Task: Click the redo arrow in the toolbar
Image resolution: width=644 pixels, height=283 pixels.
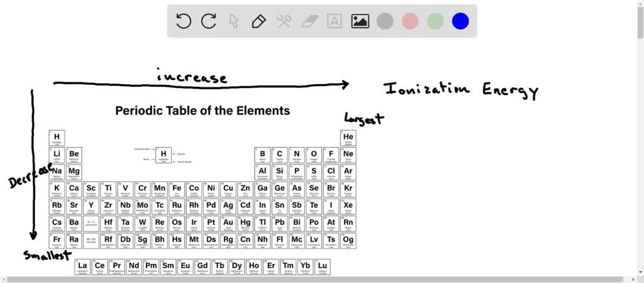Action: click(209, 21)
